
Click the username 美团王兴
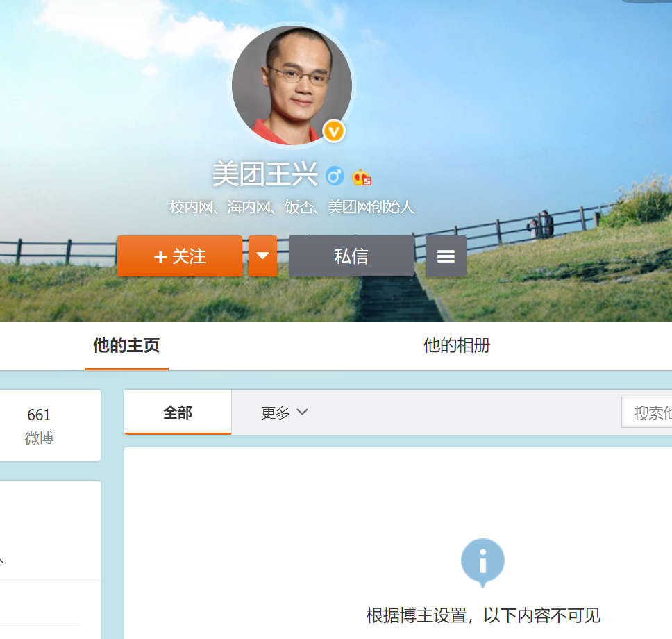tap(265, 174)
